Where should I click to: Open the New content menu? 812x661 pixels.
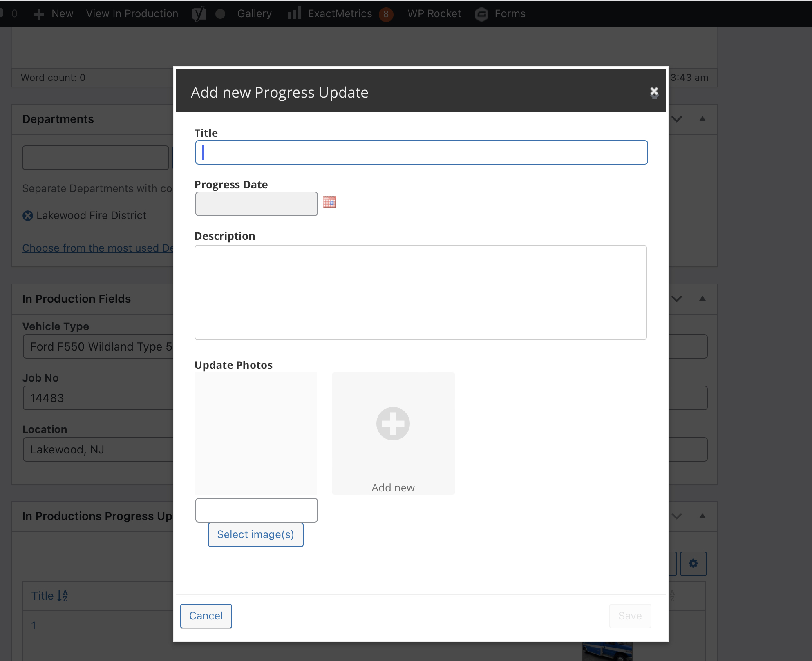click(53, 13)
